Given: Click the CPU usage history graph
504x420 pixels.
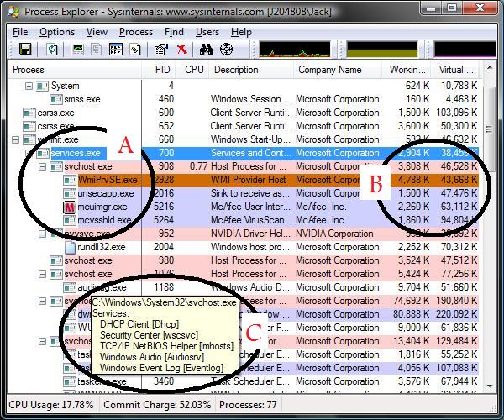Looking at the screenshot, I should (x=295, y=50).
